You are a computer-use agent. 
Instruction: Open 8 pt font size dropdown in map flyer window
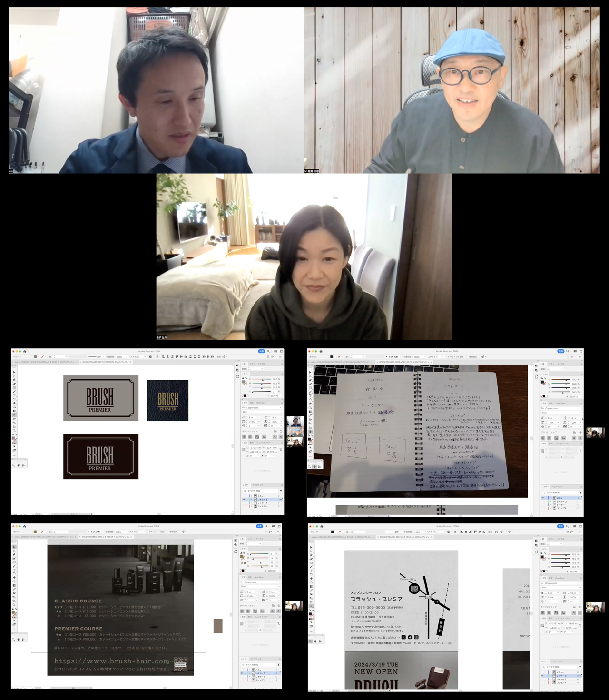[558, 593]
